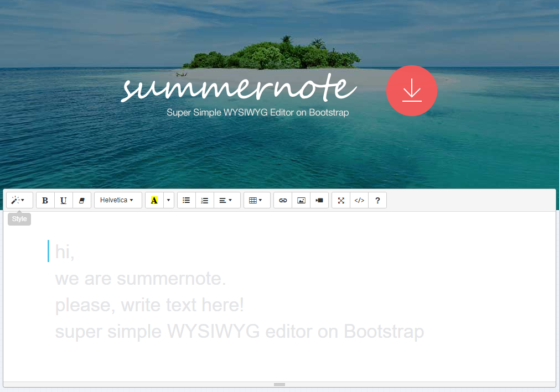Toggle fullscreen mode
559x392 pixels.
click(341, 200)
